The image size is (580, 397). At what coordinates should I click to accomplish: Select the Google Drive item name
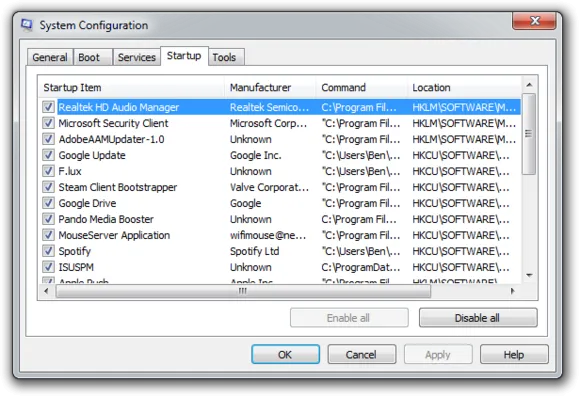(87, 203)
